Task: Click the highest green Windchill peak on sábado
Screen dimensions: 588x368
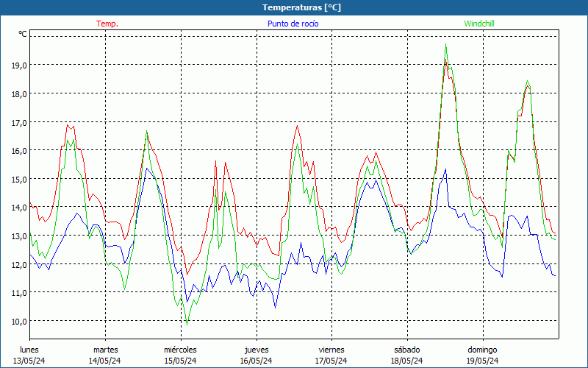Action: [x=445, y=44]
